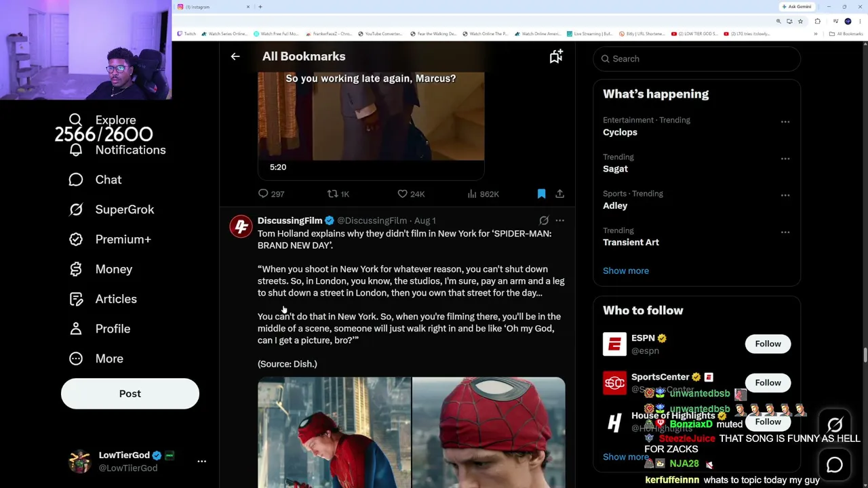The height and width of the screenshot is (488, 868).
Task: Open options for Adley trend
Action: click(x=785, y=195)
